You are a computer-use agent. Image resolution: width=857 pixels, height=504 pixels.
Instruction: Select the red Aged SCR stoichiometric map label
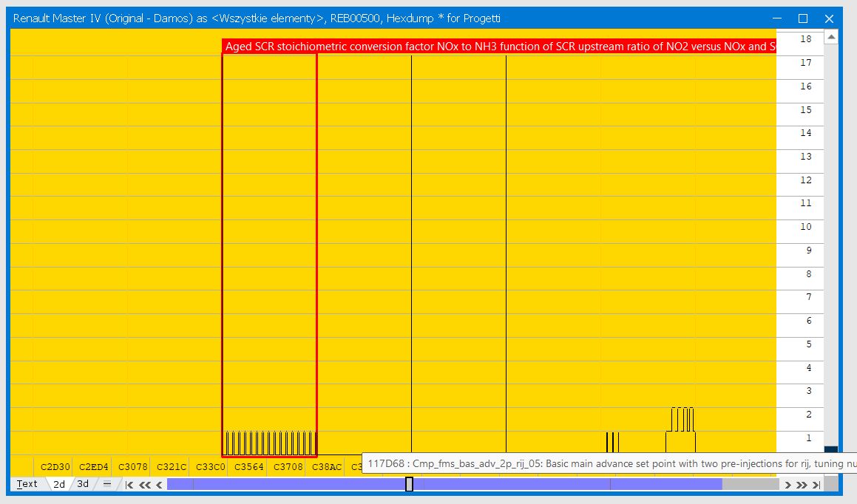click(x=499, y=47)
